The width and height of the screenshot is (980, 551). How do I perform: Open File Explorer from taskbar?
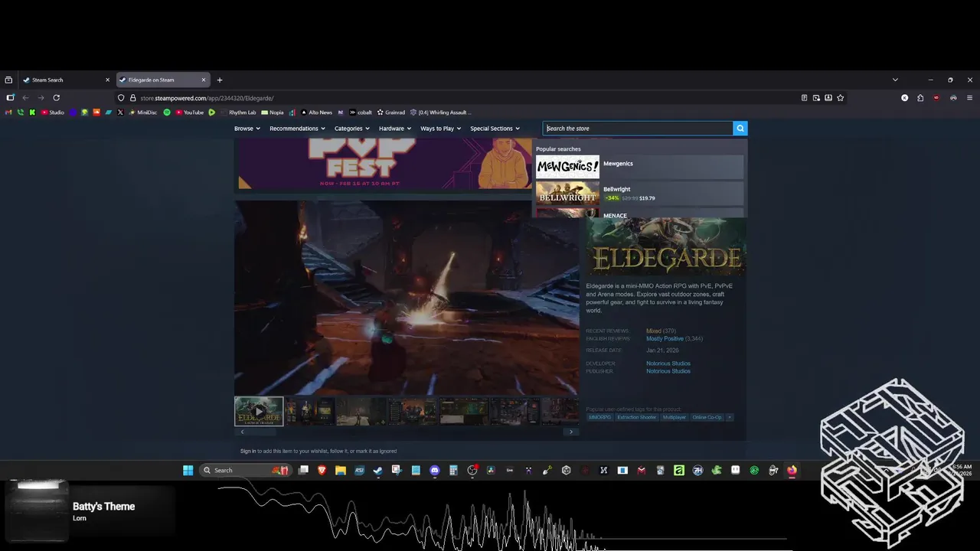(x=341, y=470)
